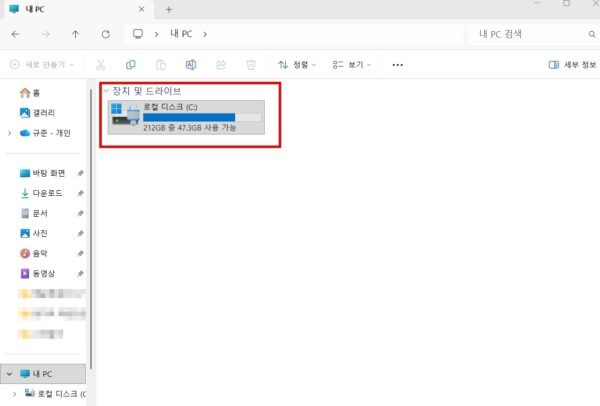Click the navigation pane scrollbar
The image size is (600, 406).
click(91, 230)
